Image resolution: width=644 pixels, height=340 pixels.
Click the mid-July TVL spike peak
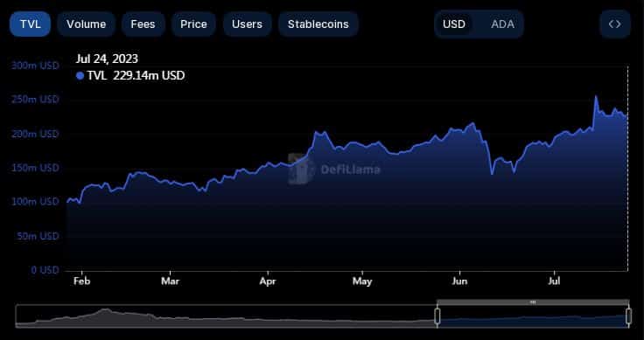(x=596, y=96)
